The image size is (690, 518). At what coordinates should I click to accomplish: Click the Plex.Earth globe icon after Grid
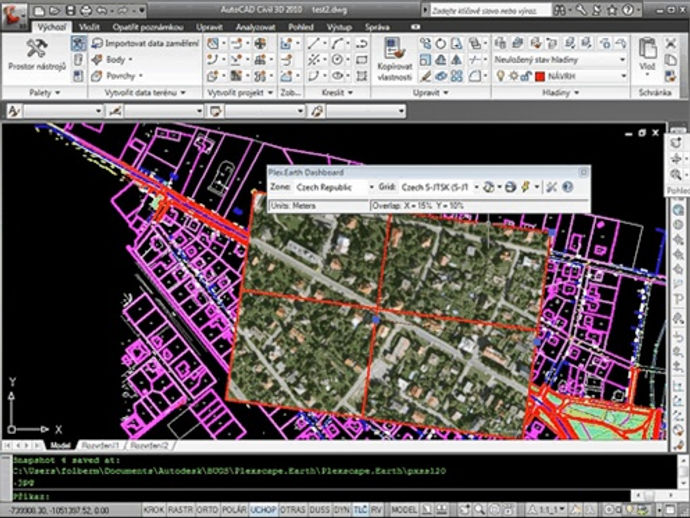(488, 187)
